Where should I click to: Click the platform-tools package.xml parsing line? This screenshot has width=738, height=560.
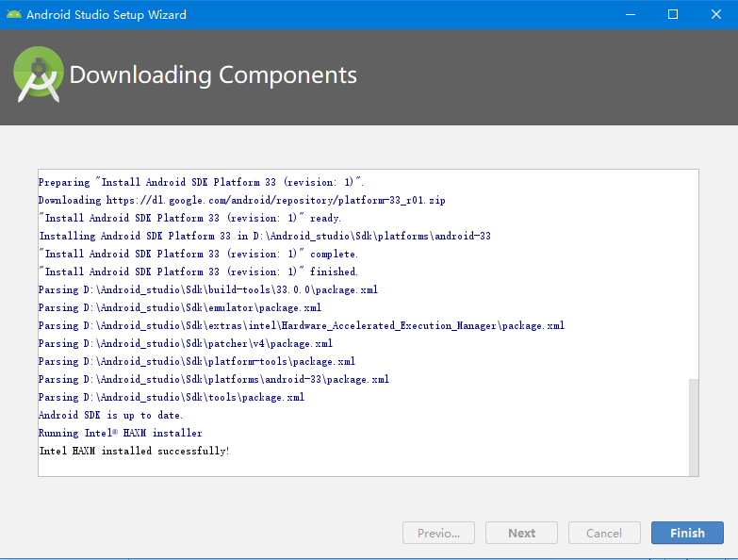click(x=196, y=361)
